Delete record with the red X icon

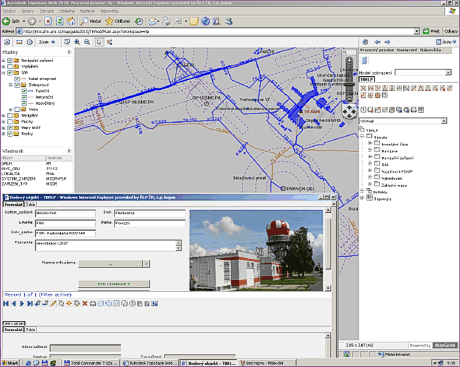(x=85, y=303)
